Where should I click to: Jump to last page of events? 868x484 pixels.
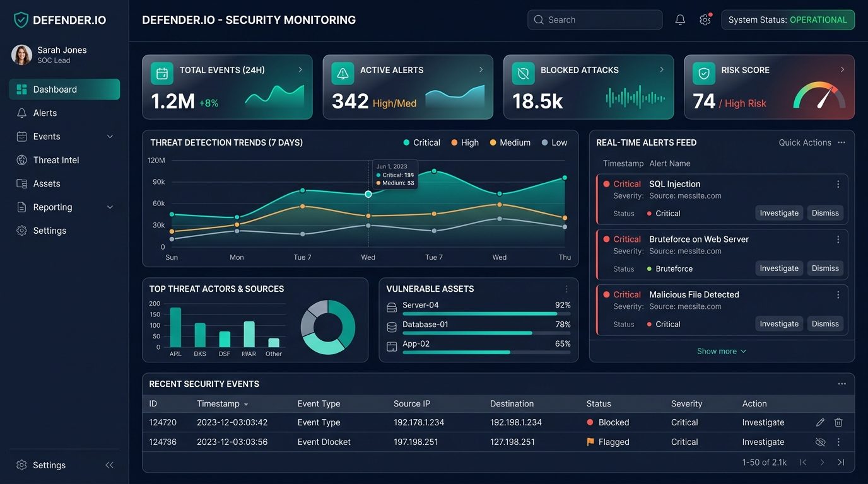click(841, 463)
